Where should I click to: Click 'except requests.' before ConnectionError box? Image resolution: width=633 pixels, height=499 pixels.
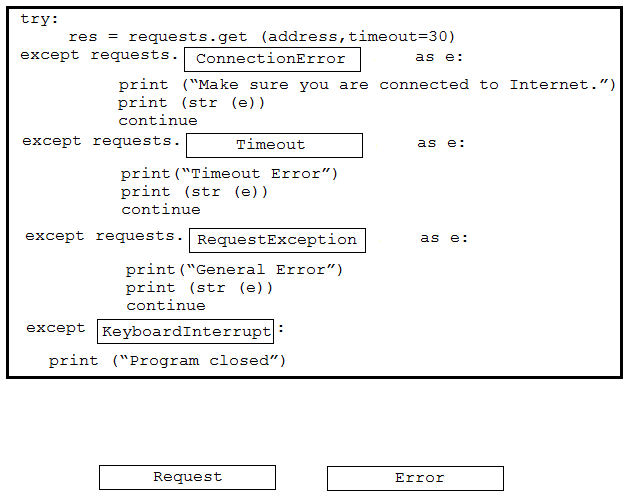[x=99, y=55]
